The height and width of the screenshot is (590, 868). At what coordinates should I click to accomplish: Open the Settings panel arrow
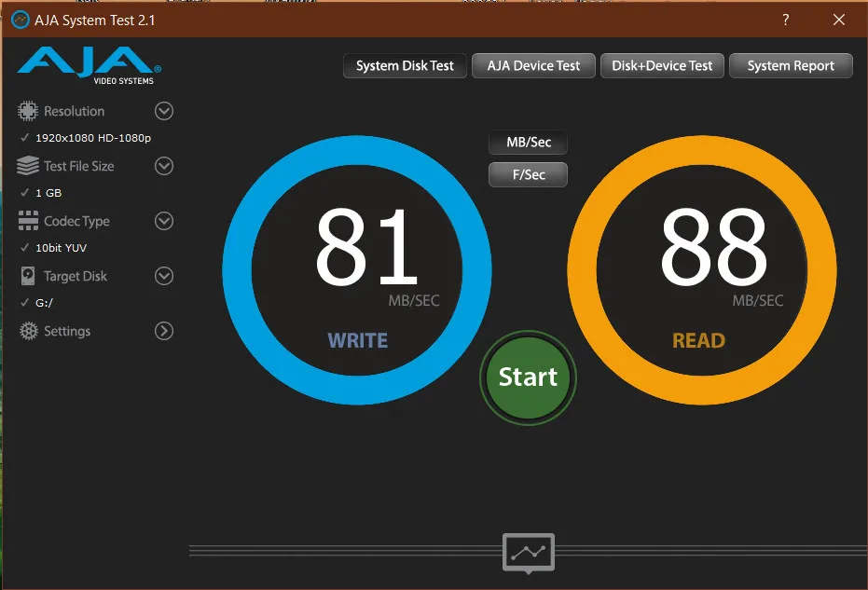click(x=164, y=331)
